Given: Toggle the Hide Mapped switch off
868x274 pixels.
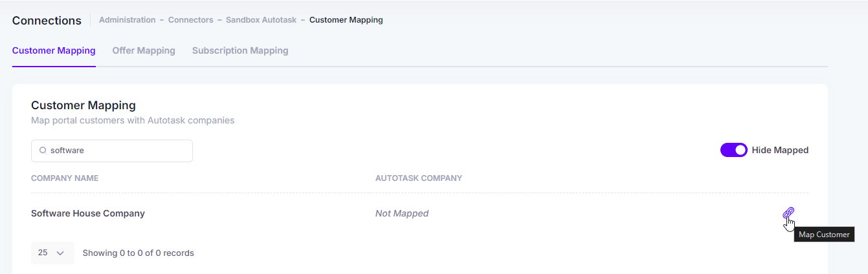Looking at the screenshot, I should [x=733, y=150].
